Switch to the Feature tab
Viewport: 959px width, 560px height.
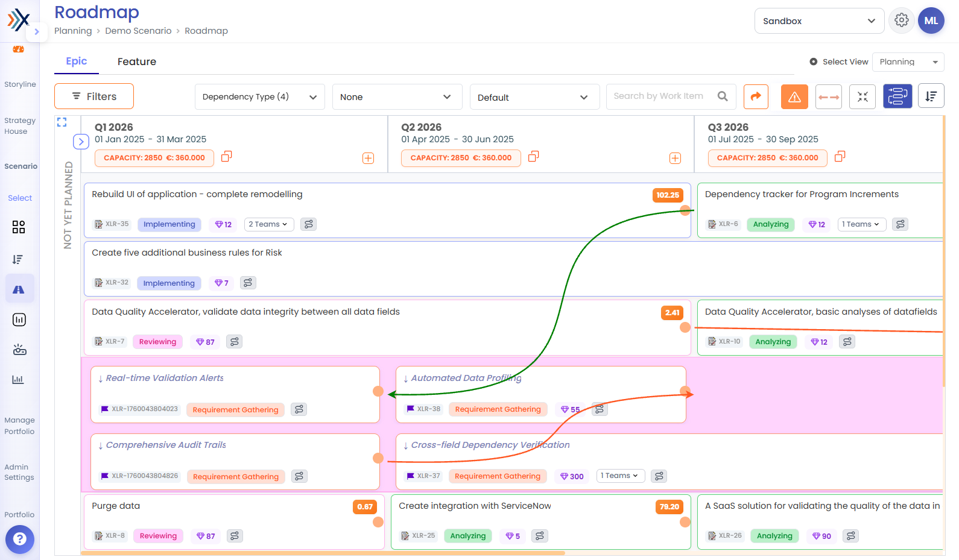137,61
